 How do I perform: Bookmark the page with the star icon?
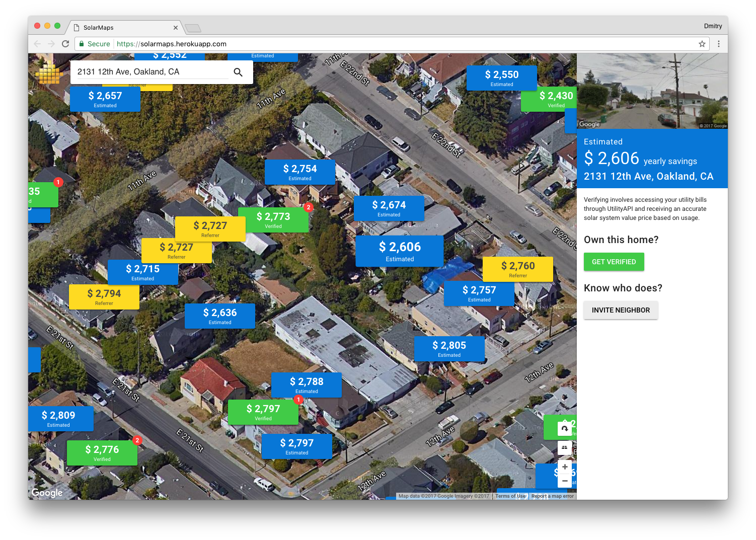coord(702,44)
